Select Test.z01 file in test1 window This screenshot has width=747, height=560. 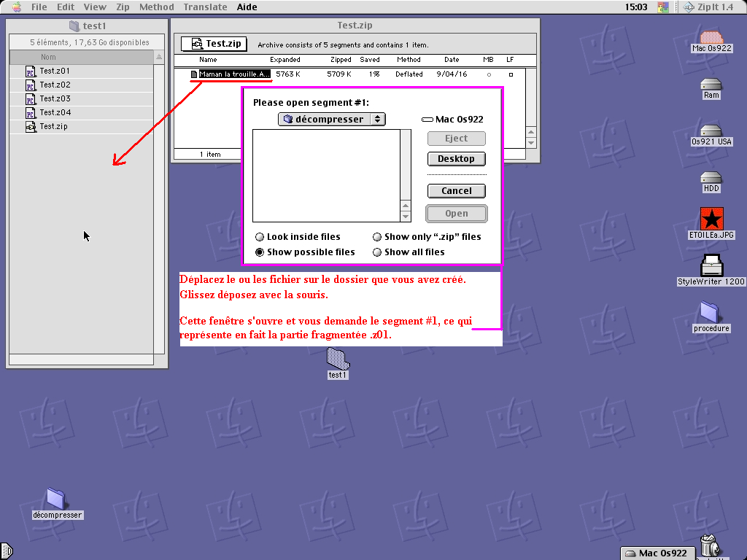pos(55,71)
